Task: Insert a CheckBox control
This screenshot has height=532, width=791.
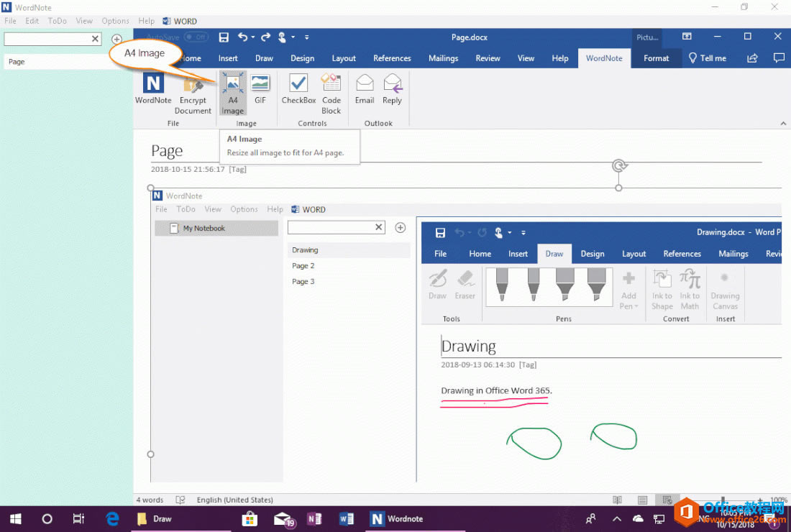Action: point(298,90)
